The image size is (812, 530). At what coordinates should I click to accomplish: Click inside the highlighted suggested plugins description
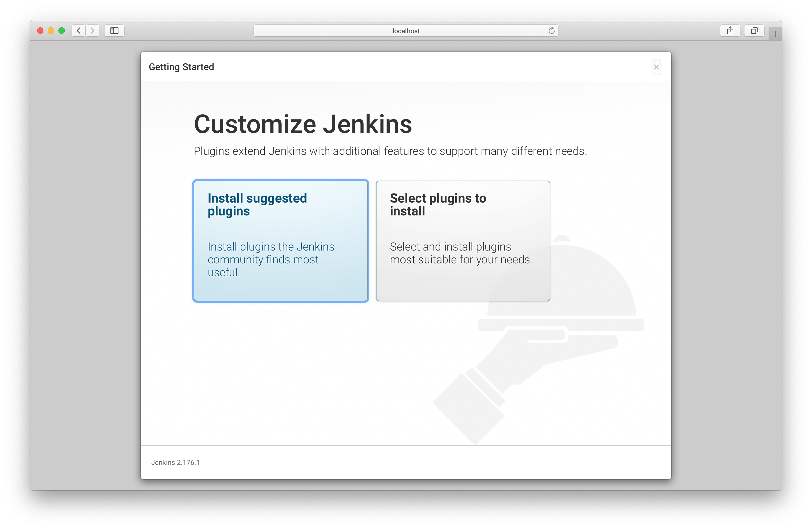(x=271, y=259)
